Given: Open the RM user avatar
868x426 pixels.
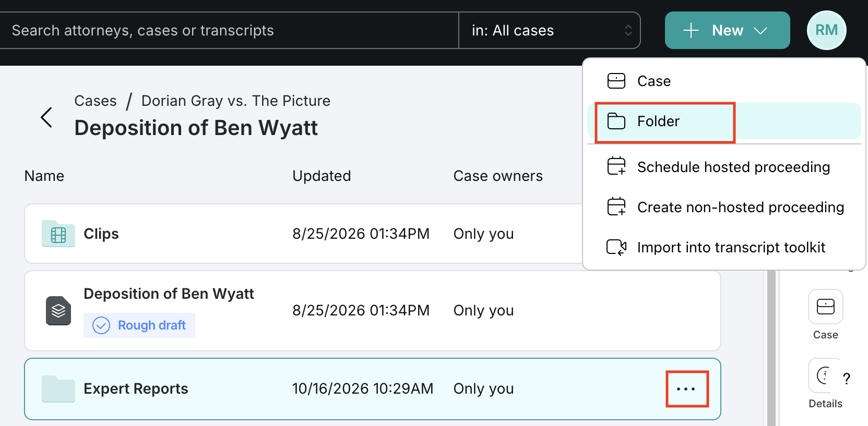Looking at the screenshot, I should pyautogui.click(x=826, y=30).
